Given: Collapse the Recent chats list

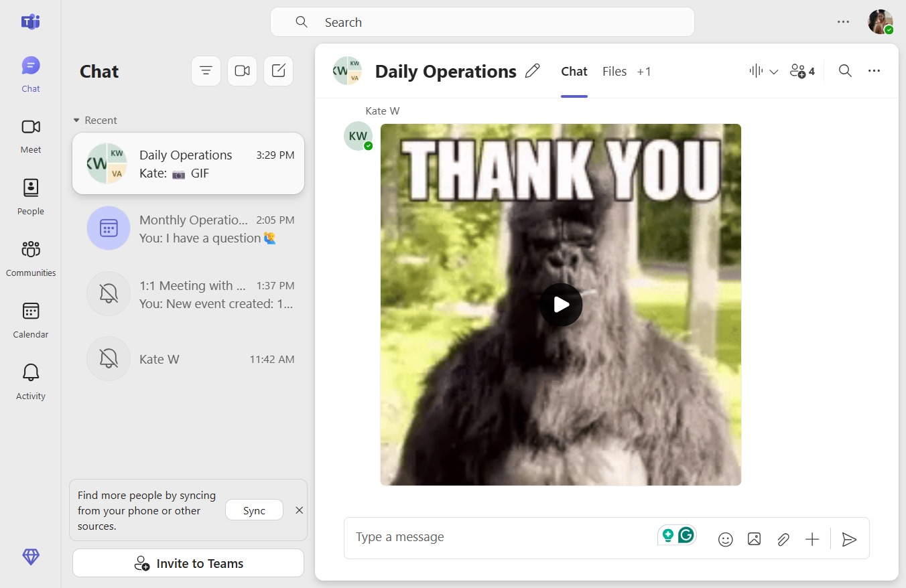Looking at the screenshot, I should pyautogui.click(x=95, y=121).
